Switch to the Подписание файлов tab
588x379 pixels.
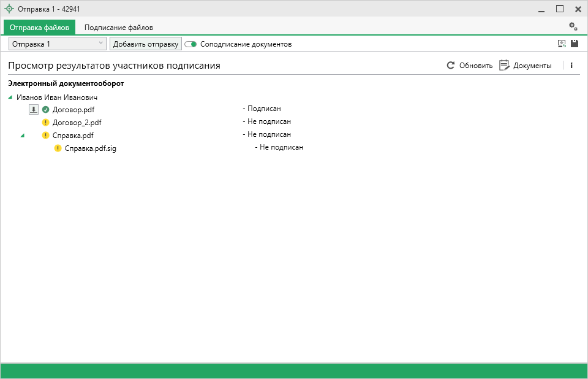point(119,28)
